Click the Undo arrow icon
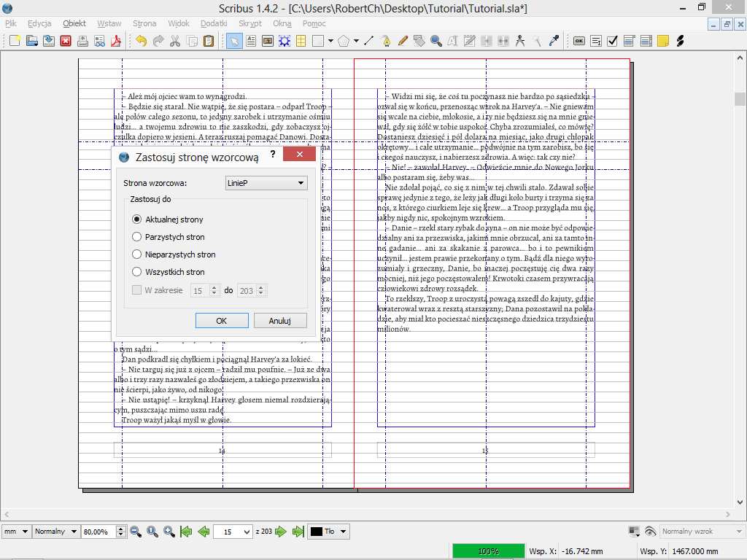Image resolution: width=747 pixels, height=560 pixels. point(141,41)
